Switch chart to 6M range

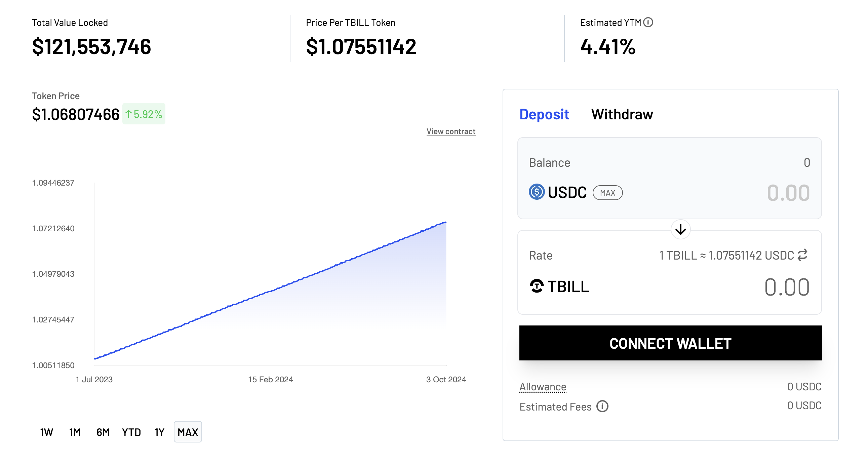[103, 432]
